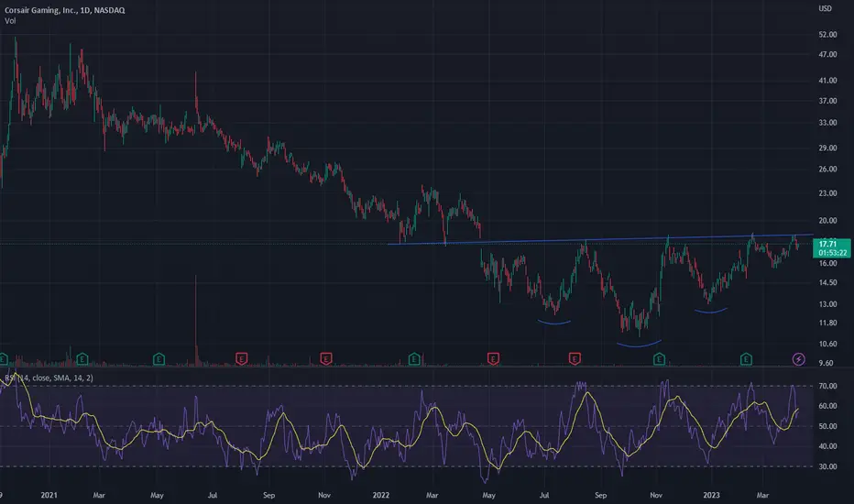Viewport: 854px width, 504px height.
Task: Click the Sep label between 2021 and 2022
Action: pos(269,495)
